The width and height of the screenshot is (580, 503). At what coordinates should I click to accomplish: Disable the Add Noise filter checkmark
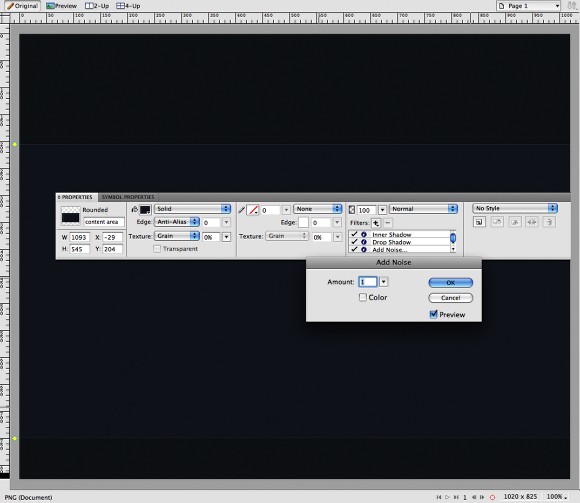click(x=354, y=249)
